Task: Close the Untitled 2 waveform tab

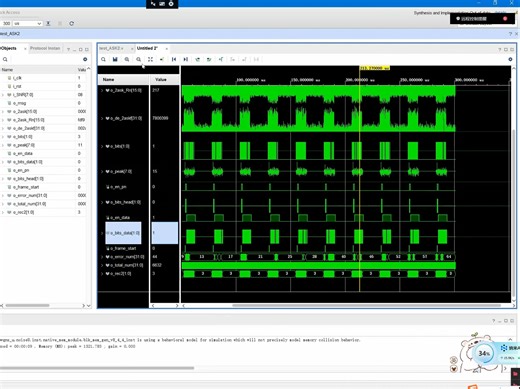Action: 167,49
